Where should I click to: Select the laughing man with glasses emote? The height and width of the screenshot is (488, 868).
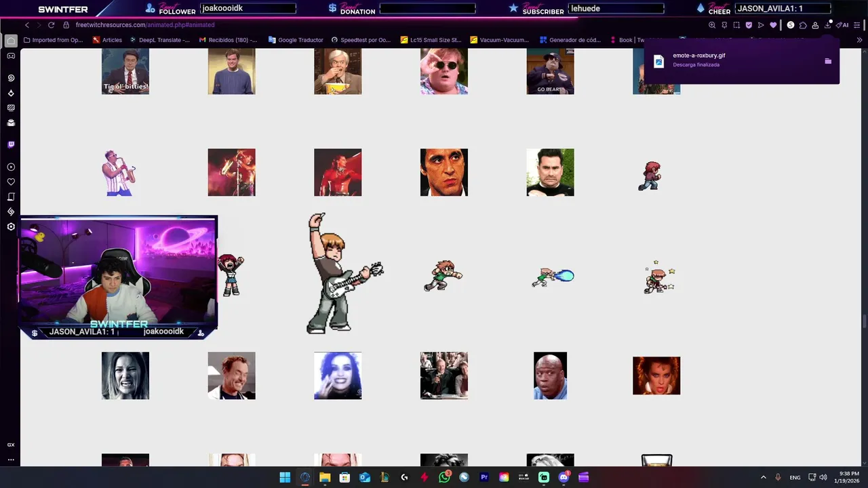(231, 375)
